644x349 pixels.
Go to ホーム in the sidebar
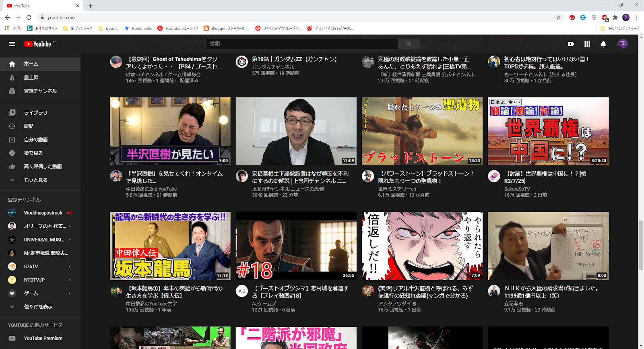pyautogui.click(x=40, y=64)
